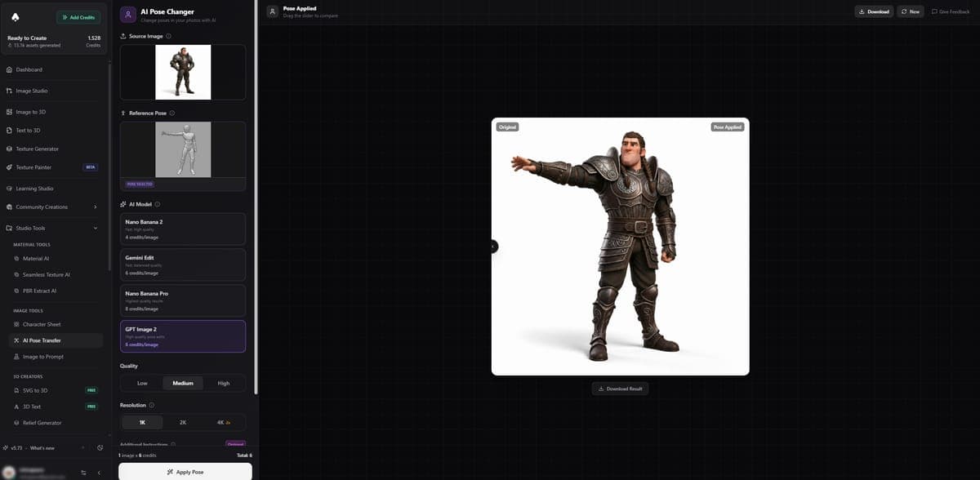Click the Seamless Texture AI icon

point(16,274)
